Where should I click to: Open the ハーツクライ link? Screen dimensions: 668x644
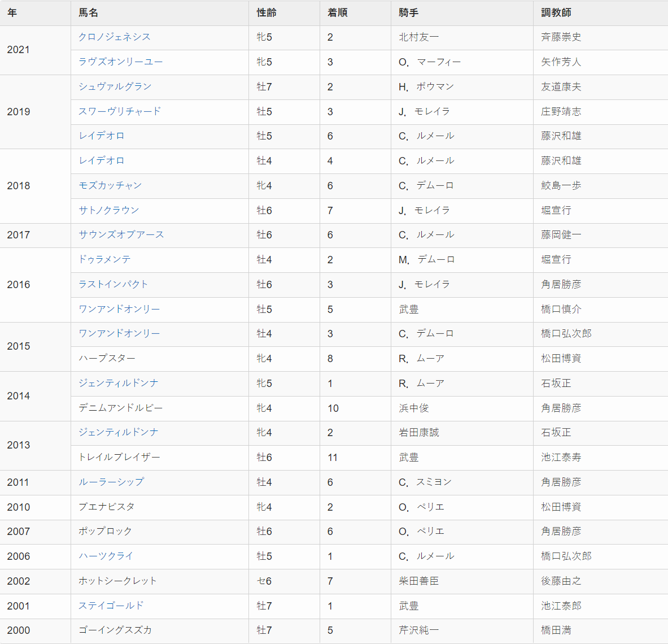(x=106, y=556)
